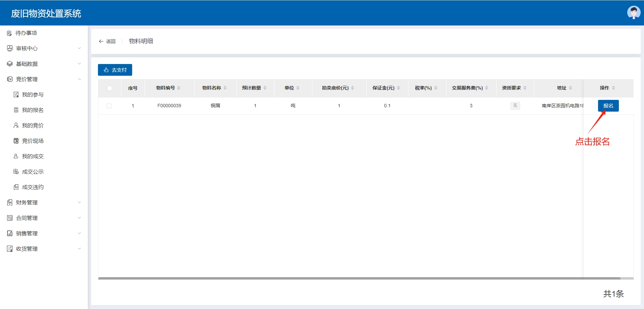Expand the 收货管理 menu chevron
The height and width of the screenshot is (309, 644).
79,249
